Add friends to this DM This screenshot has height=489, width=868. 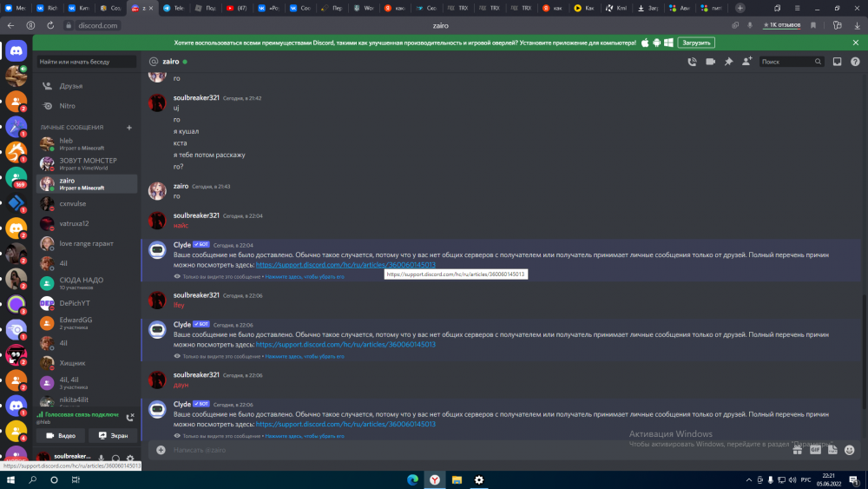(x=746, y=62)
